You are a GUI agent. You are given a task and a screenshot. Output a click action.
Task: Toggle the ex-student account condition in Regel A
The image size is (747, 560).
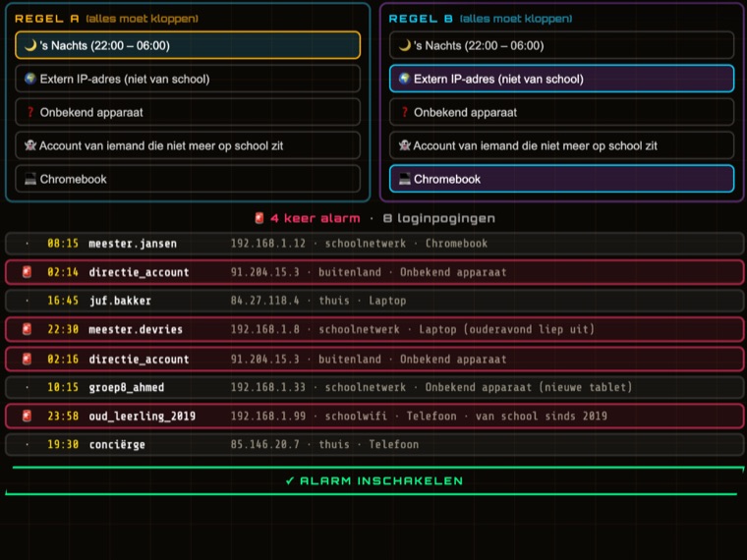click(187, 145)
